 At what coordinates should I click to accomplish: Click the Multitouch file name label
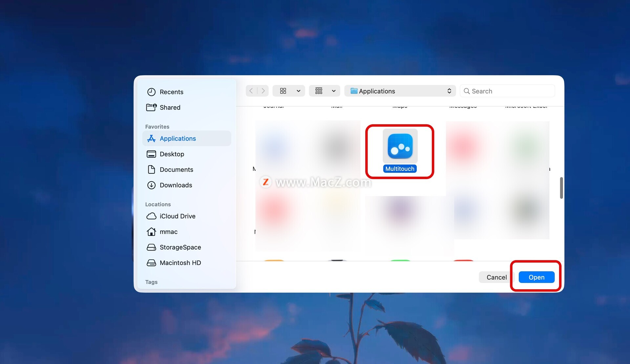tap(400, 169)
